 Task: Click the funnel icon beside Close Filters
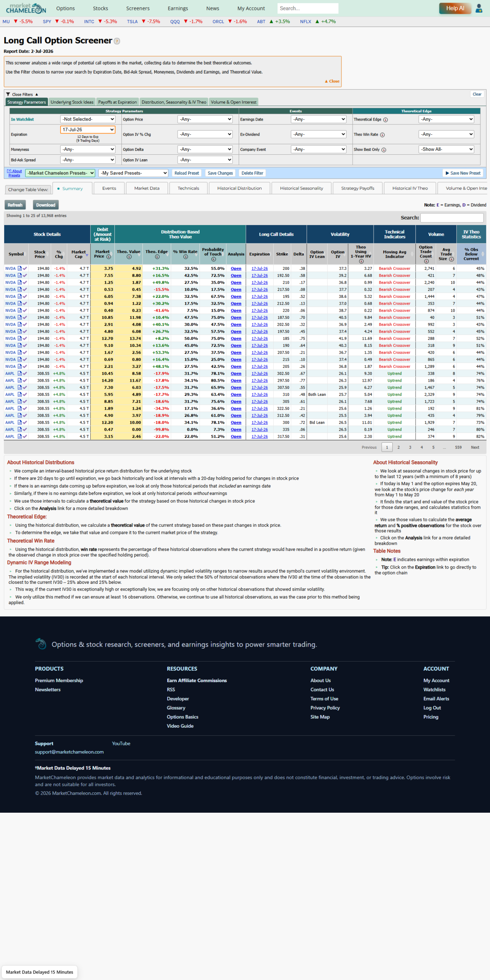pyautogui.click(x=8, y=94)
